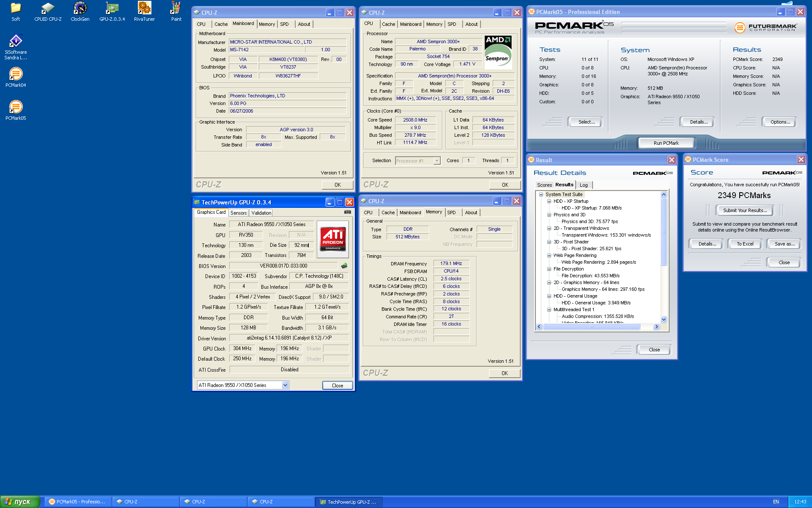Click the 2349 PCMarks score text
812x508 pixels.
pyautogui.click(x=744, y=195)
